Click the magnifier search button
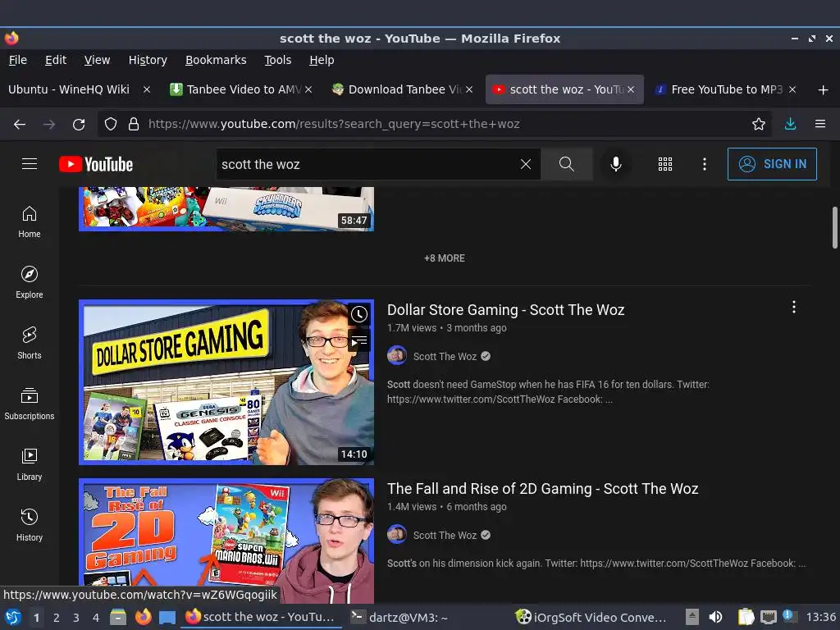Screen dimensions: 840x630 [566, 164]
